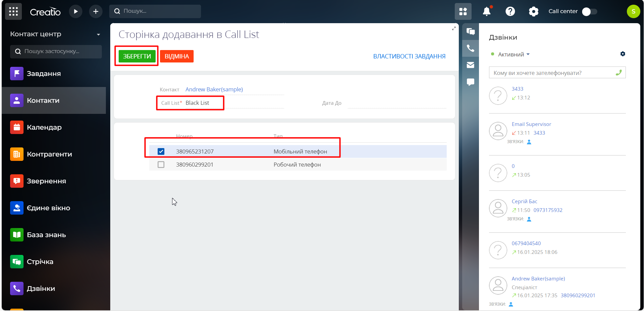Expand the Контакт центр workplace dropdown
This screenshot has width=644, height=311.
pyautogui.click(x=98, y=34)
